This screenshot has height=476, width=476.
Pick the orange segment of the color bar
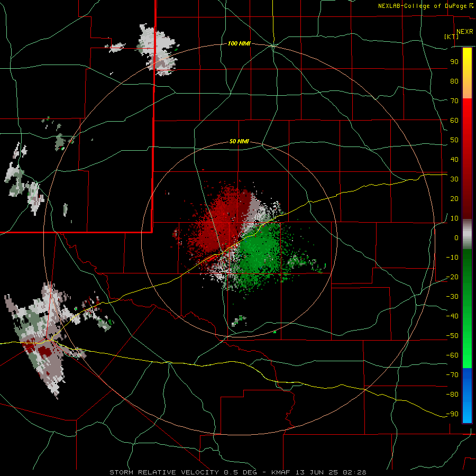[467, 90]
